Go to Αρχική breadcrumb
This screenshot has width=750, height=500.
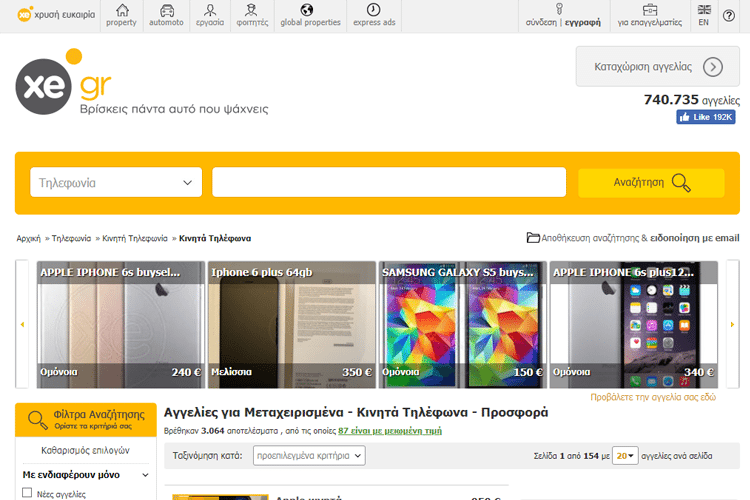click(29, 238)
